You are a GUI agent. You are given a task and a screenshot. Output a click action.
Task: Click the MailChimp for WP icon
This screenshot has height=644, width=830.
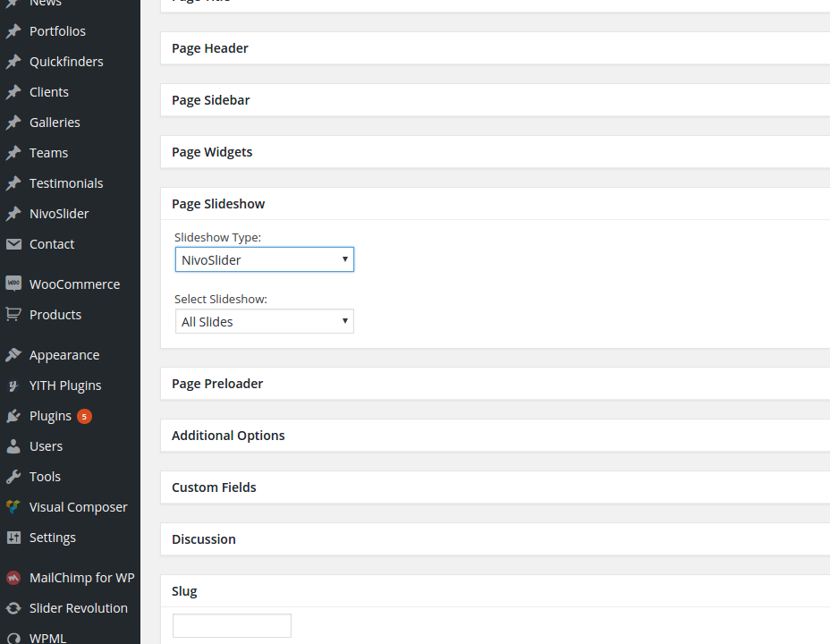pos(13,578)
